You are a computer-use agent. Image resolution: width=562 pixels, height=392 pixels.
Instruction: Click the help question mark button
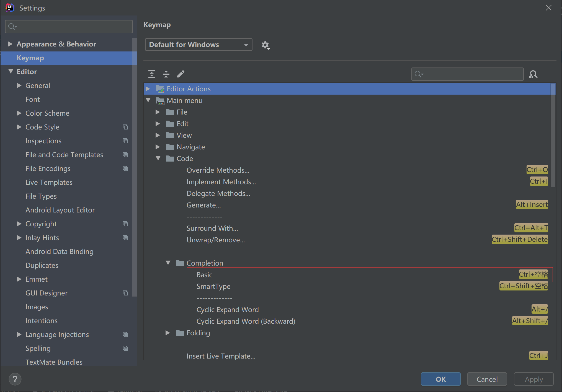pos(15,379)
